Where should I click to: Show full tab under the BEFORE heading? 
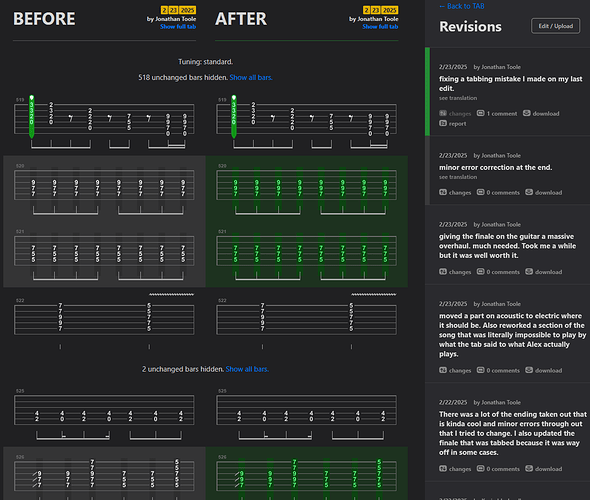[178, 27]
